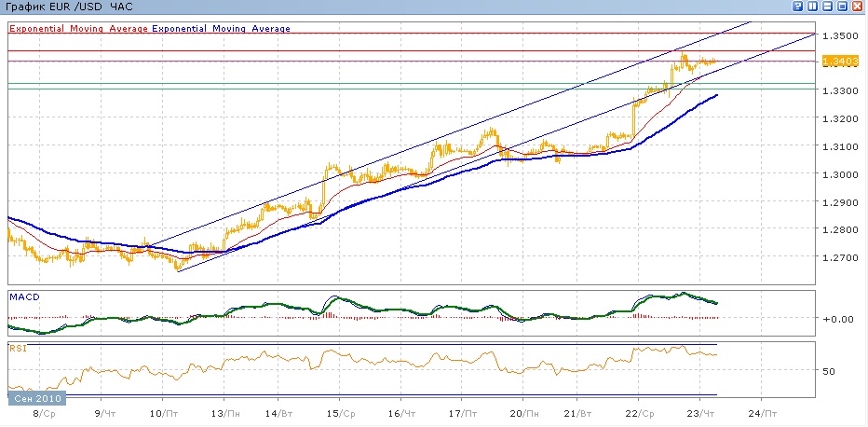Click the 1.2700 price level on axis
The image size is (868, 427).
coord(837,257)
